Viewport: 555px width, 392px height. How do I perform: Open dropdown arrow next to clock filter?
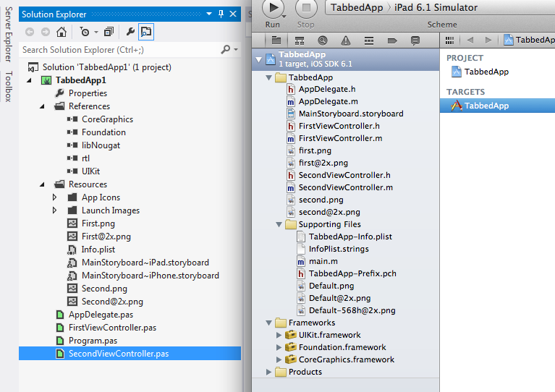(96, 33)
